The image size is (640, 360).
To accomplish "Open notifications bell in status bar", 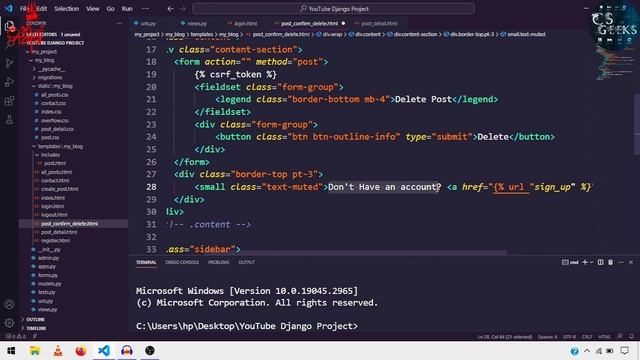I will click(x=631, y=336).
